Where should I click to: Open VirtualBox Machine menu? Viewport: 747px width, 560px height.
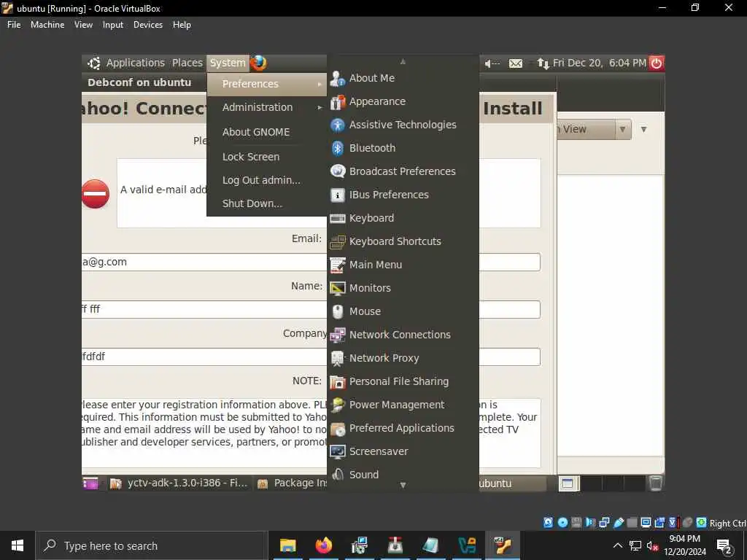pos(47,25)
